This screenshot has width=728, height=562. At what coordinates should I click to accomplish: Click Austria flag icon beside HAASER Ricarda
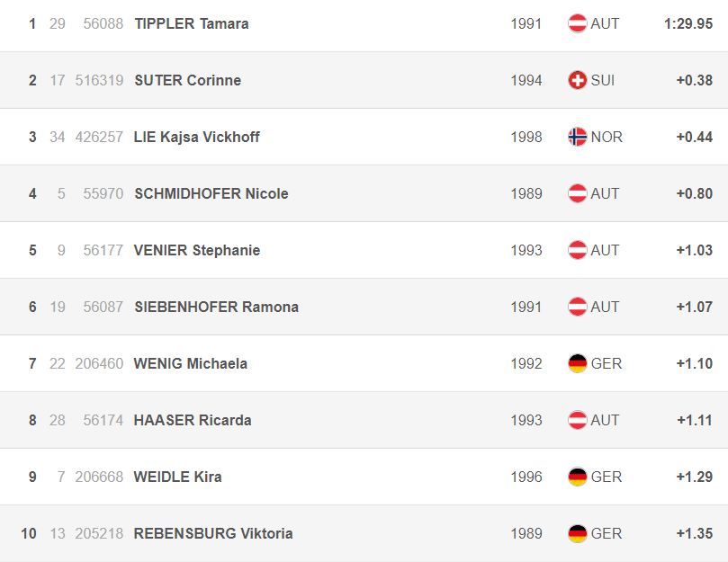click(x=577, y=420)
